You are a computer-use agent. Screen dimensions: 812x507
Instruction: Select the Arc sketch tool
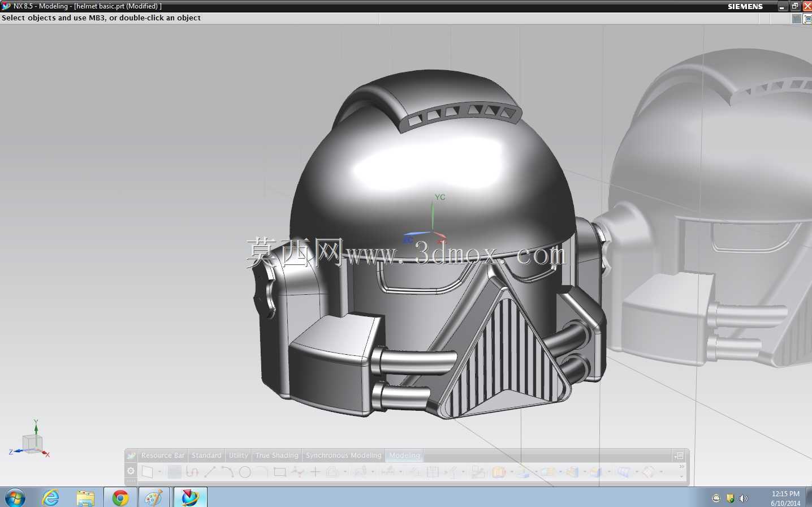point(228,471)
